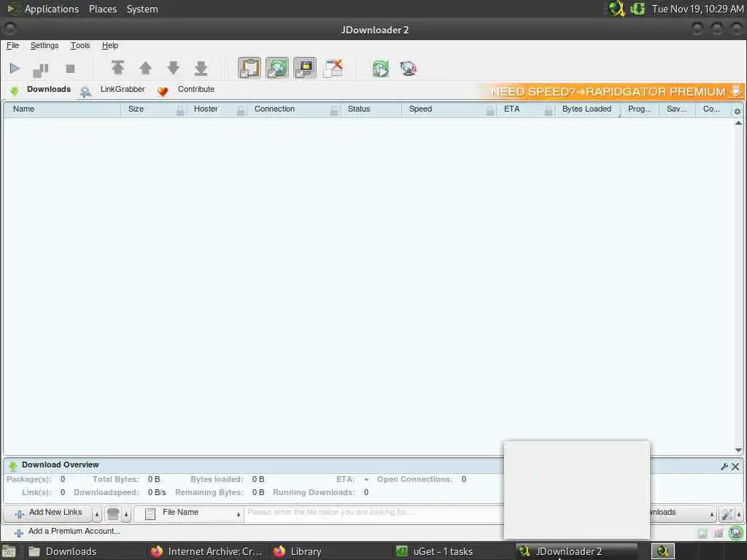This screenshot has height=560, width=747.
Task: Expand the clean up options arrow
Action: 126,514
